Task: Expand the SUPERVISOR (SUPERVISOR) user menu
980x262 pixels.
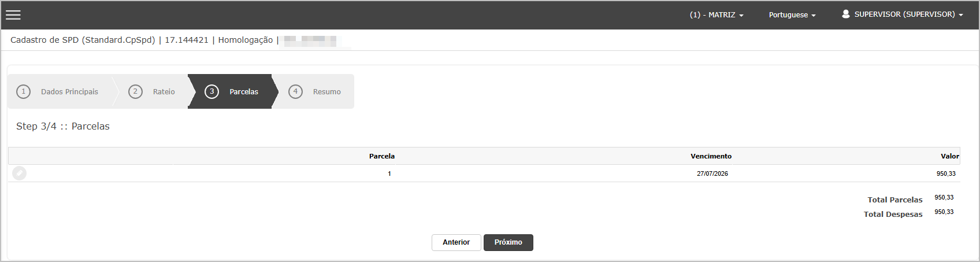Action: [x=903, y=14]
